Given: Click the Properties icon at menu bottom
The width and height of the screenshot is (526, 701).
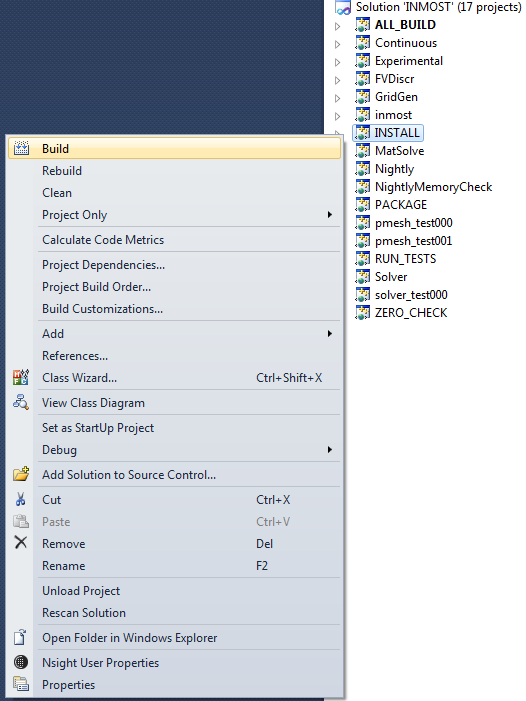Looking at the screenshot, I should (x=21, y=684).
